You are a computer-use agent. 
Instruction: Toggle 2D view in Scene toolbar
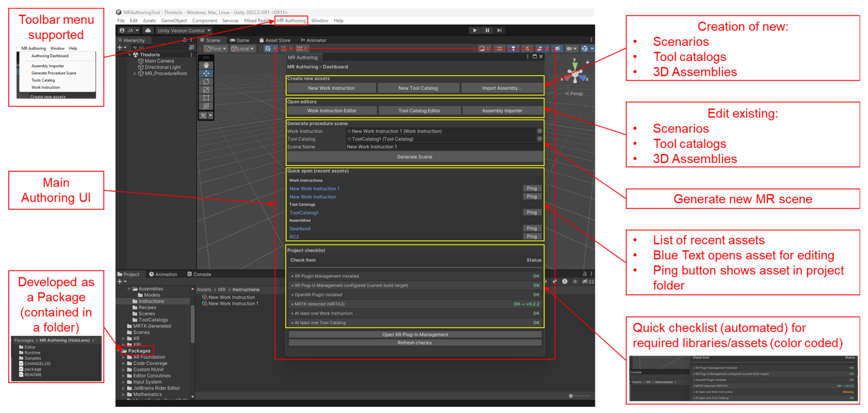[x=499, y=48]
